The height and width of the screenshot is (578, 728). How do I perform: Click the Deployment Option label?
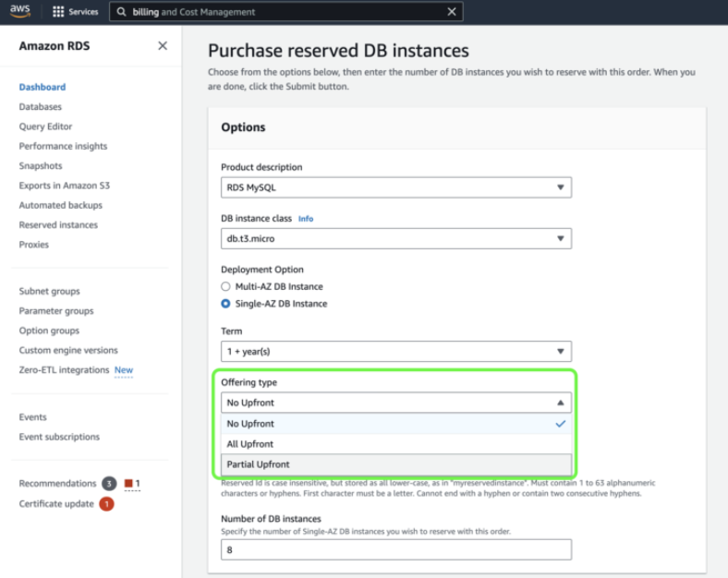pyautogui.click(x=262, y=270)
